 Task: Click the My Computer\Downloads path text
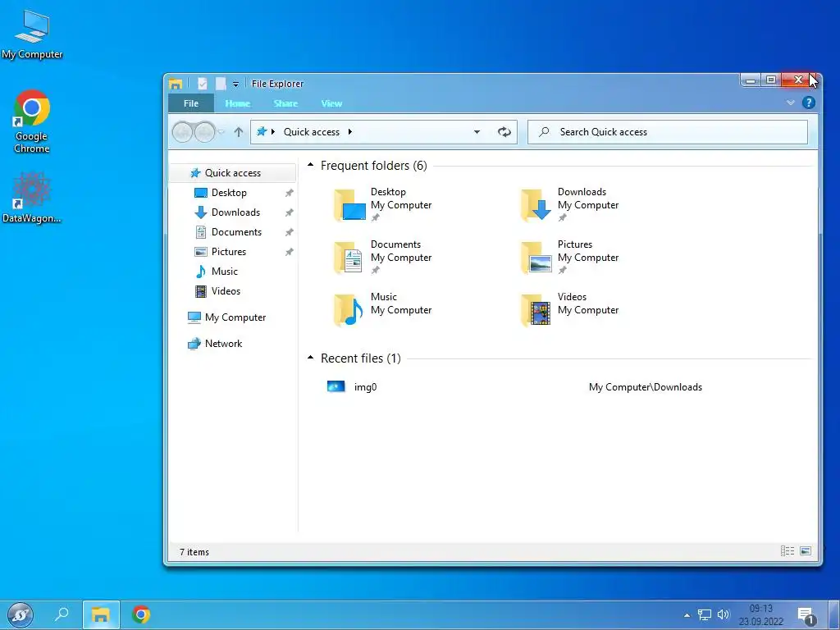click(645, 387)
